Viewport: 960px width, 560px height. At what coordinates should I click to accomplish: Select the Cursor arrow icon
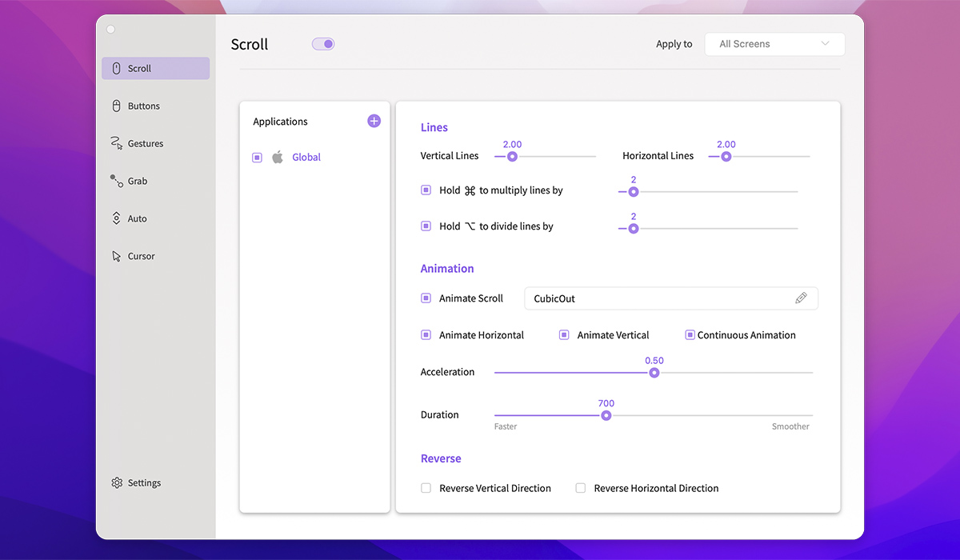pyautogui.click(x=117, y=257)
